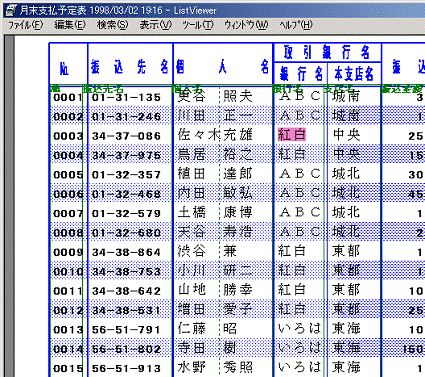Open the 検索(S) menu
This screenshot has height=377, width=425.
[x=112, y=25]
